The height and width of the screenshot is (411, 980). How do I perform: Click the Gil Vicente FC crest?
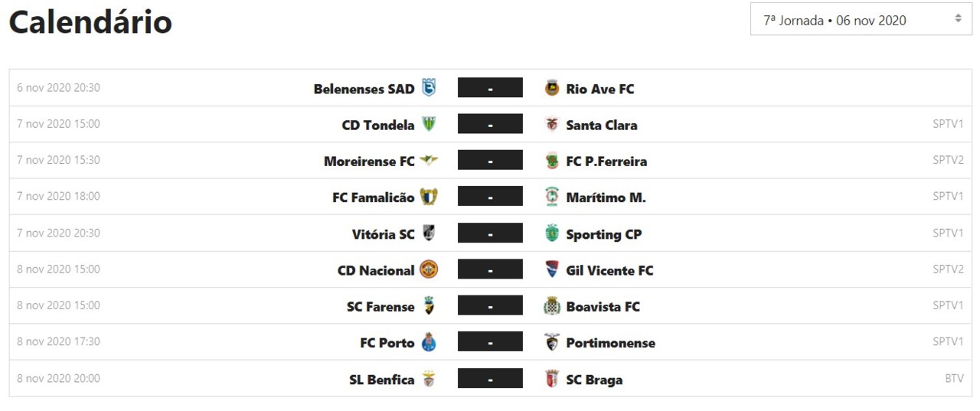coord(551,269)
